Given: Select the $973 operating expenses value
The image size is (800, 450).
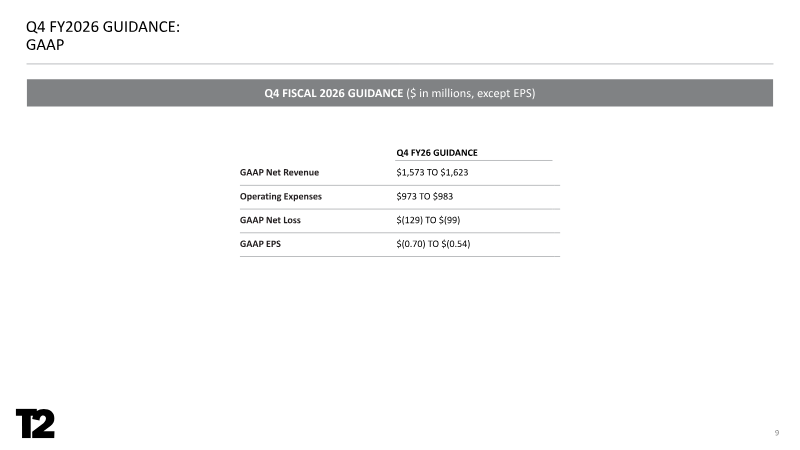Looking at the screenshot, I should (x=408, y=197).
